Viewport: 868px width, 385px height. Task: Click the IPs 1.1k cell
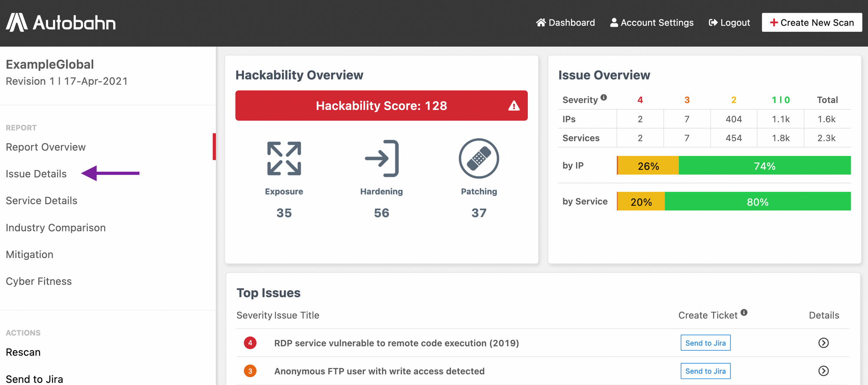(x=781, y=119)
